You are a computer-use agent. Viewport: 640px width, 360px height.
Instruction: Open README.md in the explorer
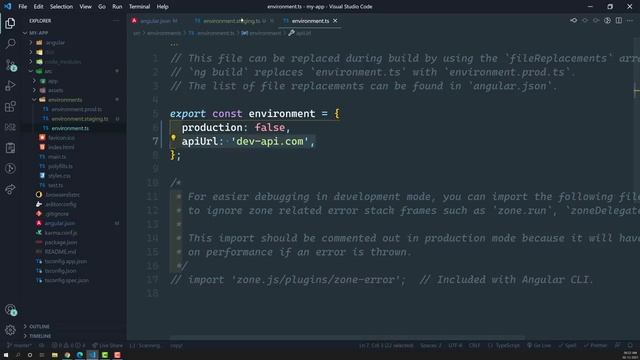pos(60,252)
